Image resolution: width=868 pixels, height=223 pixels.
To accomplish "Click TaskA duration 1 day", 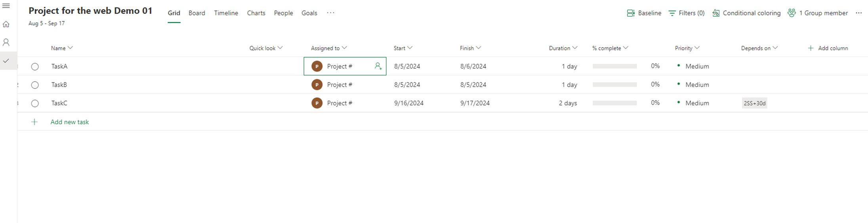I will pos(569,66).
